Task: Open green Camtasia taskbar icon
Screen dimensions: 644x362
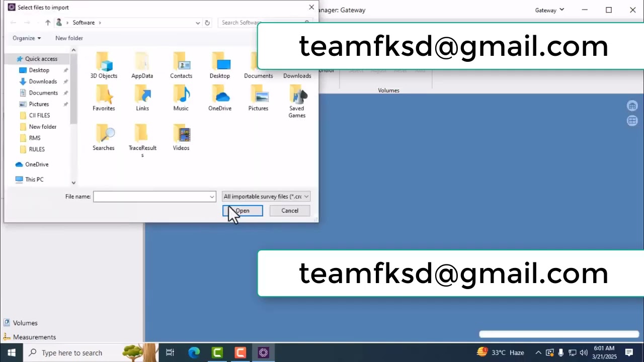Action: [x=217, y=352]
